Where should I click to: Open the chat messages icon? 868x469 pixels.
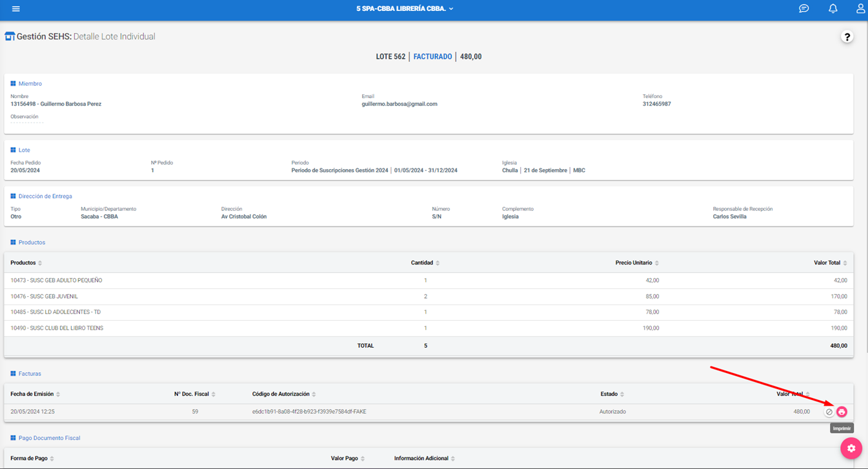(x=803, y=9)
